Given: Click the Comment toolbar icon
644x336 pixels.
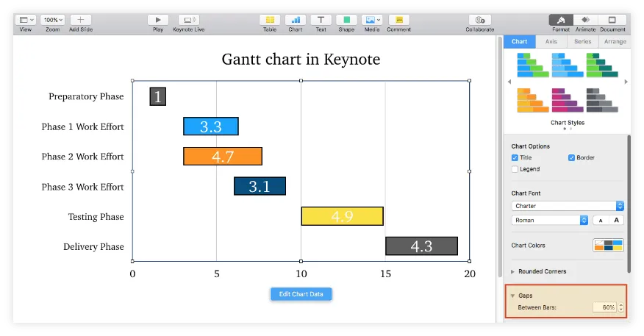Looking at the screenshot, I should point(398,20).
